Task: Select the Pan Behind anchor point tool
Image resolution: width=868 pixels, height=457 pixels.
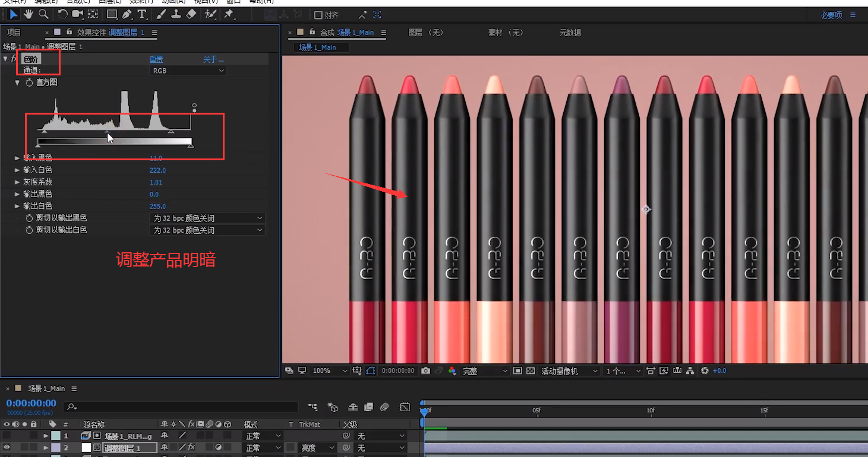Action: (93, 14)
